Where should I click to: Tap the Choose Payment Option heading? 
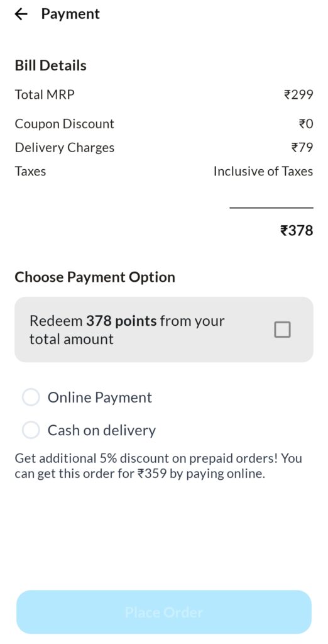coord(95,277)
